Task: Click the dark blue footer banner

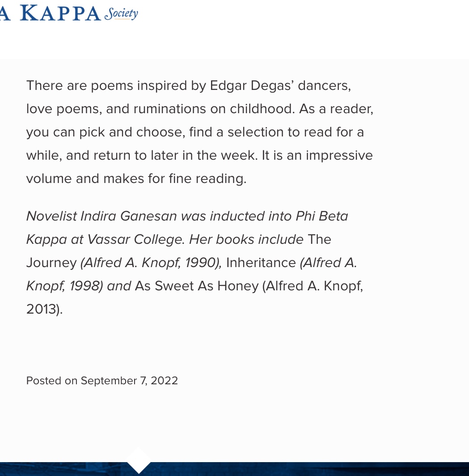Action: click(x=234, y=469)
